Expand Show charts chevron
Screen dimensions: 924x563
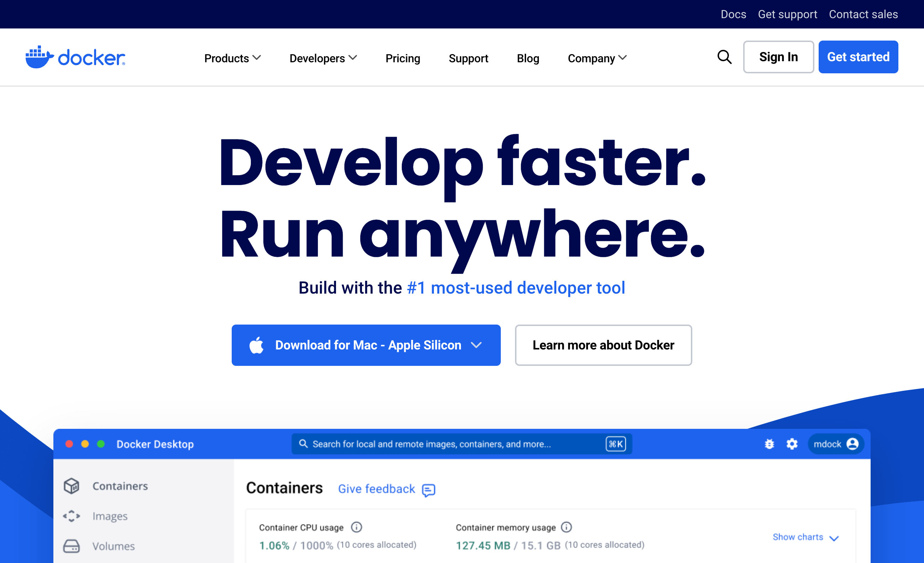click(834, 538)
